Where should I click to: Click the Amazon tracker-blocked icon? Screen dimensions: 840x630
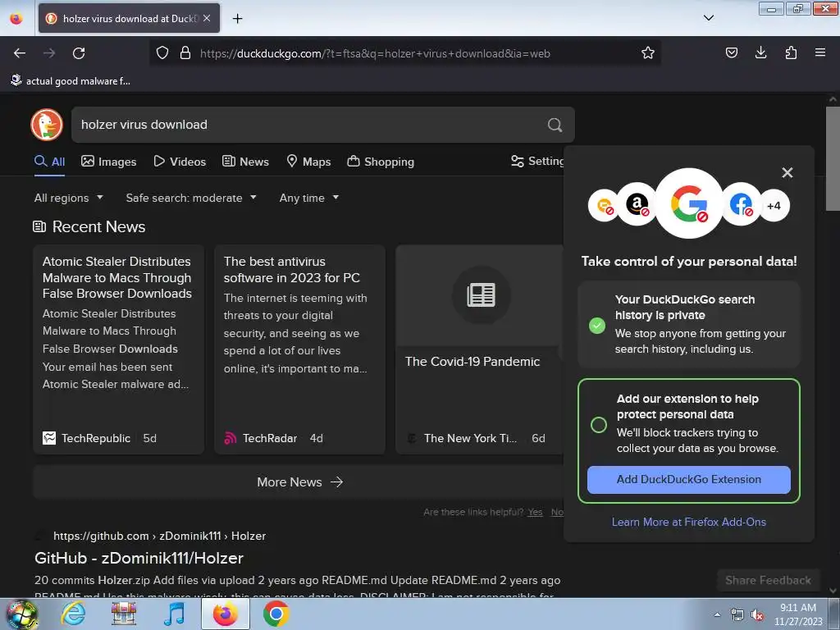pos(637,204)
